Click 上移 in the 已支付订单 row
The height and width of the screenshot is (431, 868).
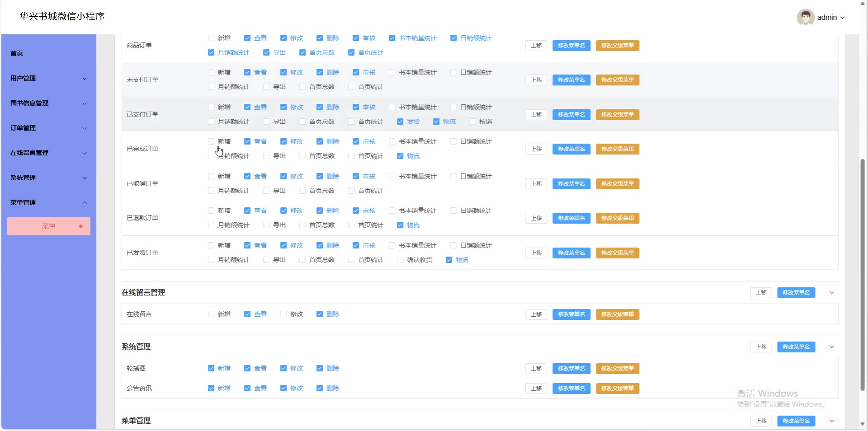point(536,115)
